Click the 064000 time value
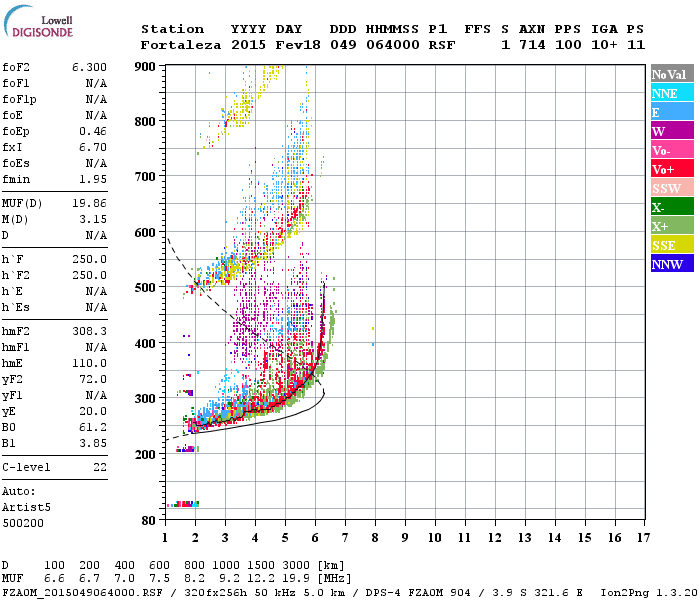The image size is (700, 600). [393, 45]
